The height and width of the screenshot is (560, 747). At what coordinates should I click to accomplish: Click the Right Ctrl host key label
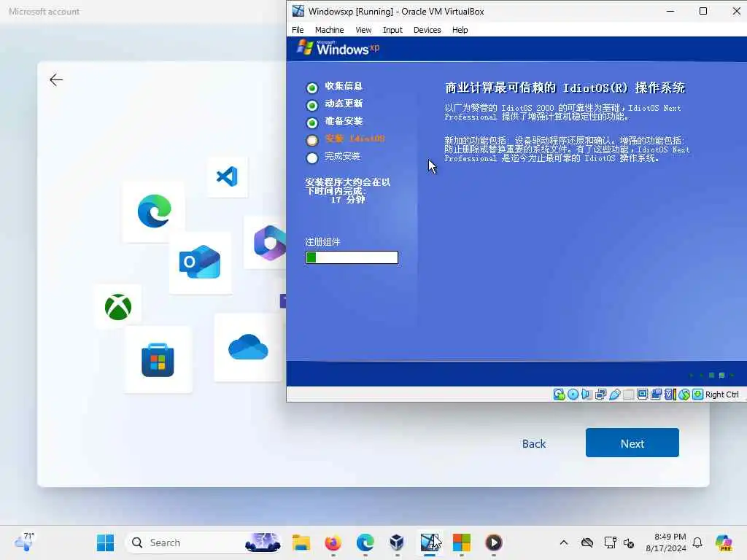click(721, 394)
